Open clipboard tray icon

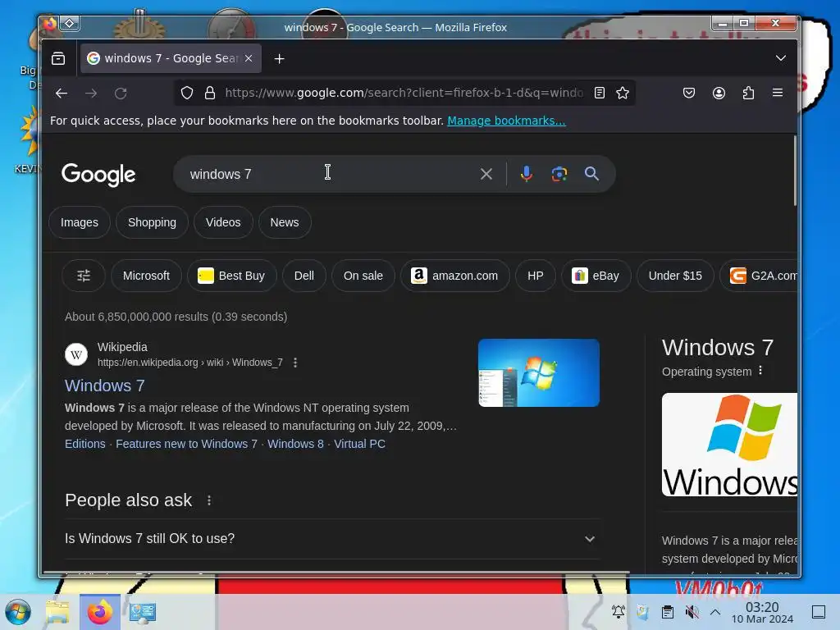[668, 612]
